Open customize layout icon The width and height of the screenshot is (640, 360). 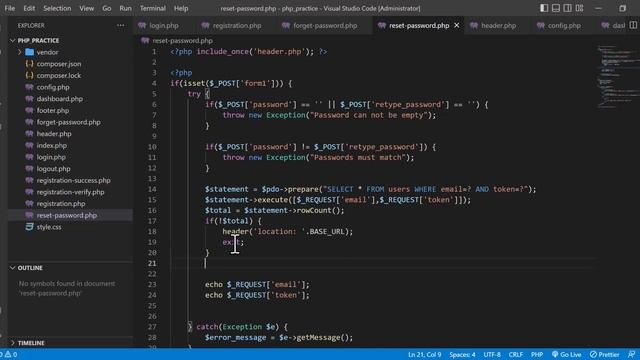pos(579,8)
